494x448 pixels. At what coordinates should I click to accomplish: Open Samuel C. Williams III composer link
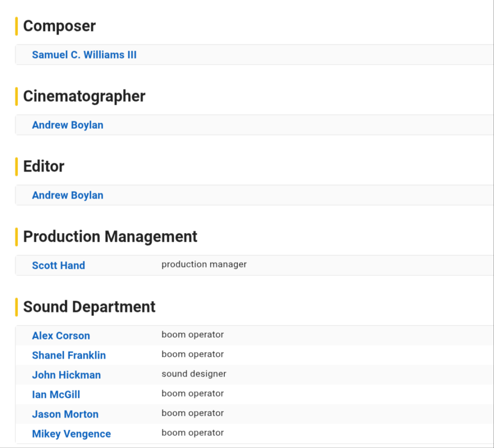[x=84, y=55]
